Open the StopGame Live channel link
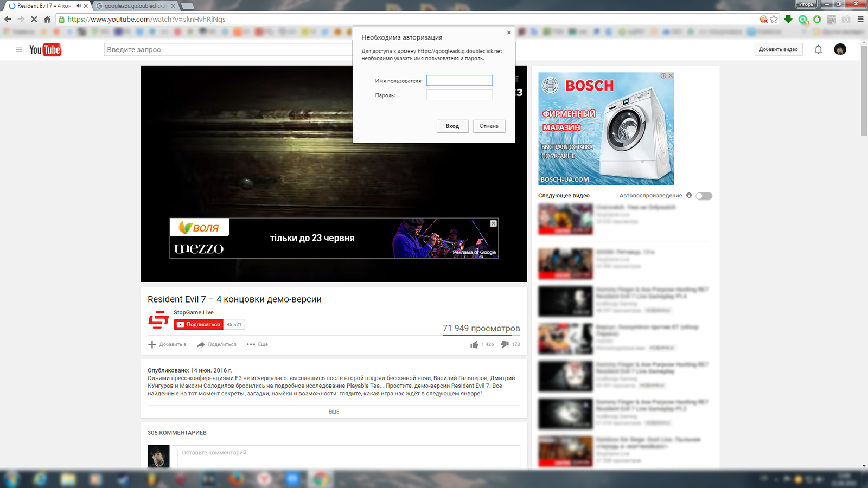 [x=194, y=312]
